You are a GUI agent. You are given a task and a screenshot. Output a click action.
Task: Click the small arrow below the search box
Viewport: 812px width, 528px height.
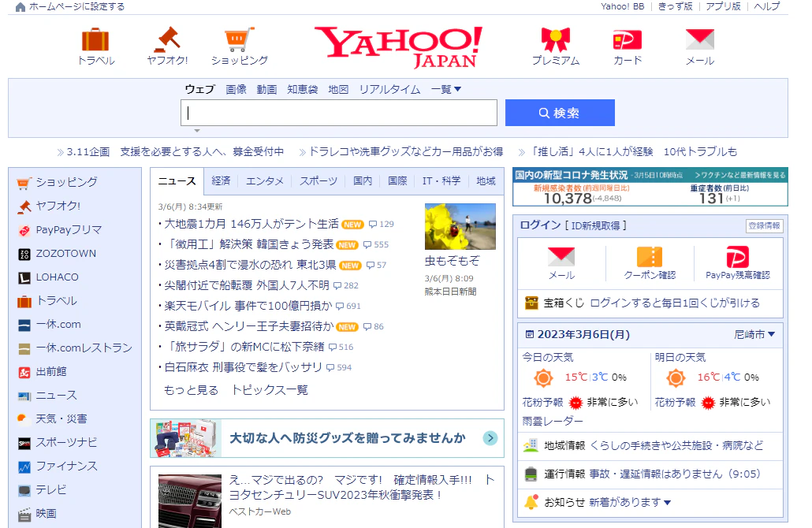click(x=197, y=131)
